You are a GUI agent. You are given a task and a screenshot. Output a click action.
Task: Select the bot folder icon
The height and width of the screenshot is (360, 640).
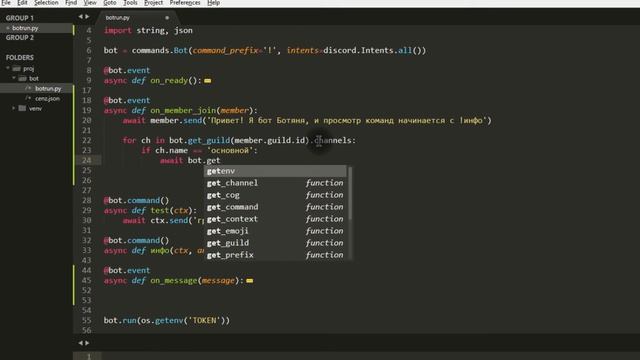tap(22, 78)
